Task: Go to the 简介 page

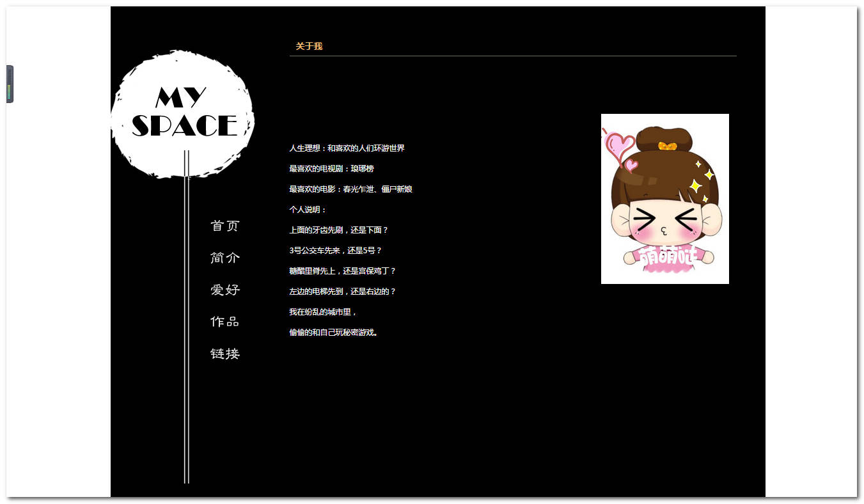Action: (225, 258)
